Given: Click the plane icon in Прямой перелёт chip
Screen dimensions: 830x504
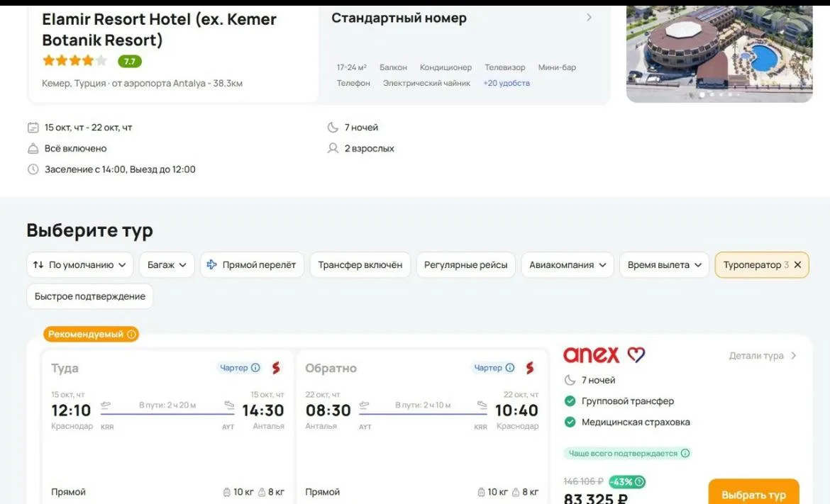Looking at the screenshot, I should pos(211,265).
